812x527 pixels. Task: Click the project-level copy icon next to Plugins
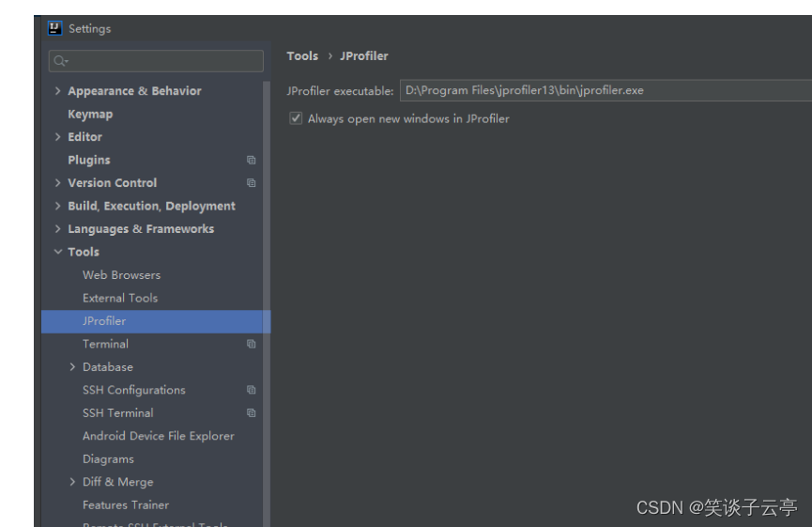[x=252, y=160]
